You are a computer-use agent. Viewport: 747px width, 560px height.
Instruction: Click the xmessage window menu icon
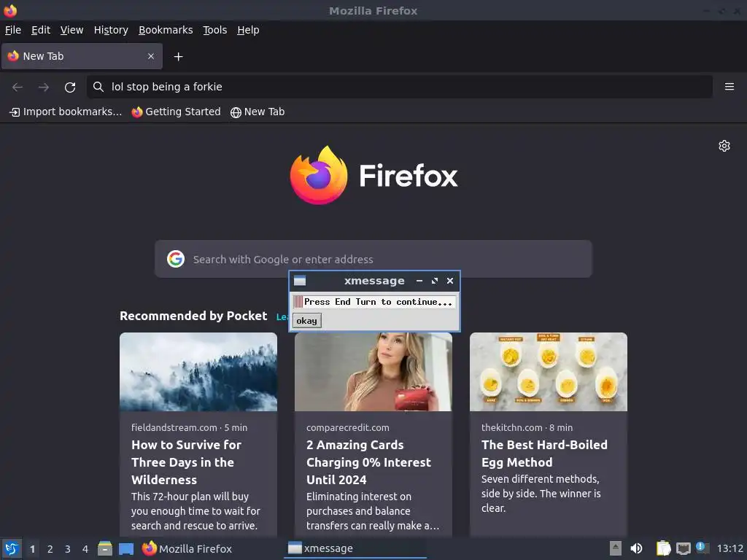tap(300, 281)
